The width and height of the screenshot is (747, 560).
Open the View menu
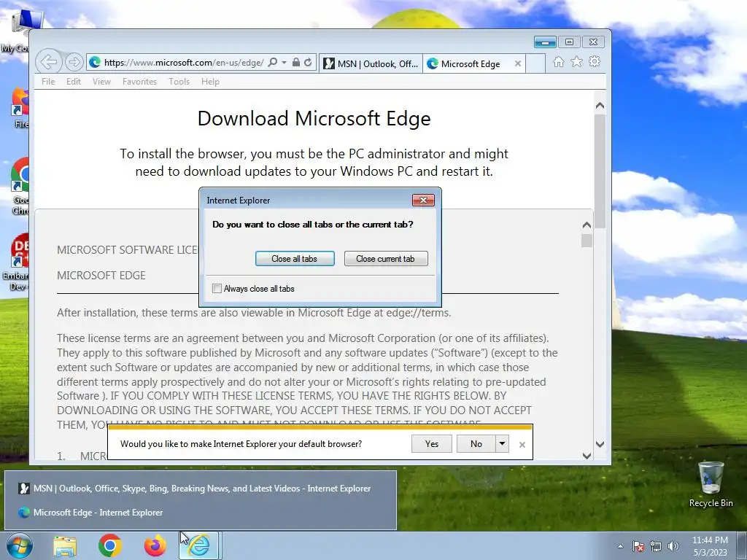(101, 82)
